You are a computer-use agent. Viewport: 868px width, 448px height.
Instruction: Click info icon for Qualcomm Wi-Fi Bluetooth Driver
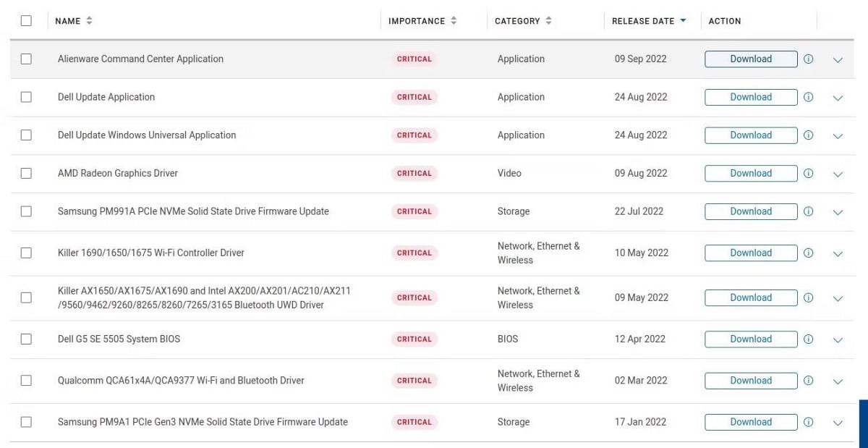pos(808,381)
